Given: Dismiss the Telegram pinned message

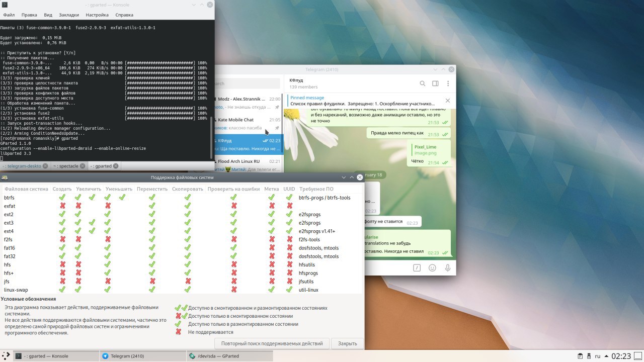Looking at the screenshot, I should (447, 101).
